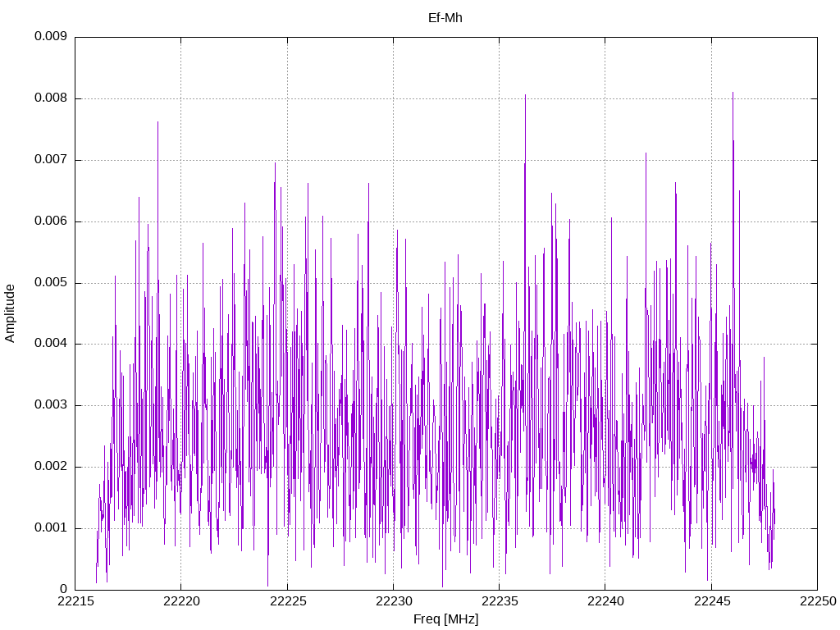
Task: Click the 22215 x-axis tick label
Action: 75,601
